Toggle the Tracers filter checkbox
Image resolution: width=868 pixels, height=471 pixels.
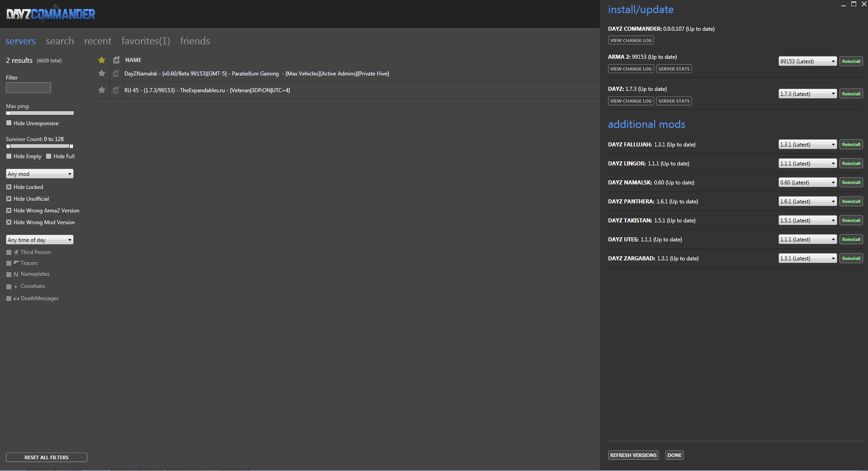pos(9,263)
